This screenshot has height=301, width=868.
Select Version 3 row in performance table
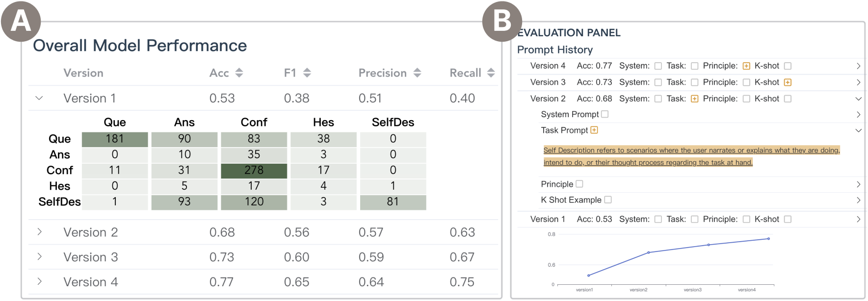pyautogui.click(x=91, y=257)
